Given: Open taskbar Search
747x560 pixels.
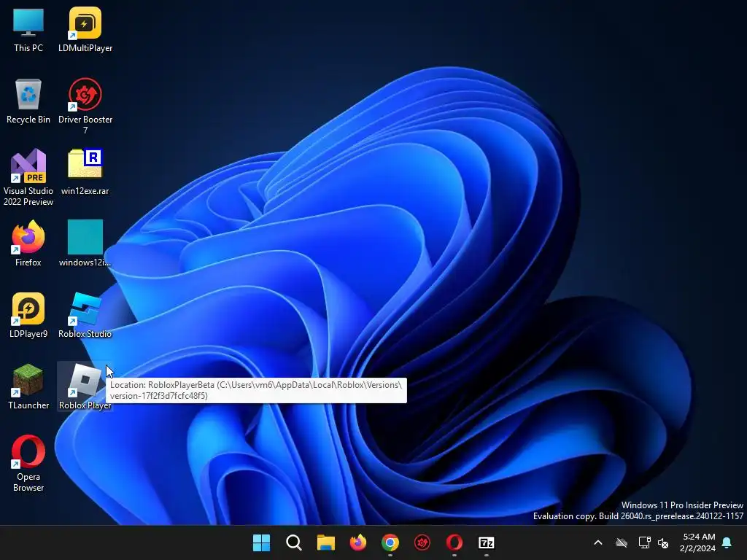Looking at the screenshot, I should click(x=293, y=542).
